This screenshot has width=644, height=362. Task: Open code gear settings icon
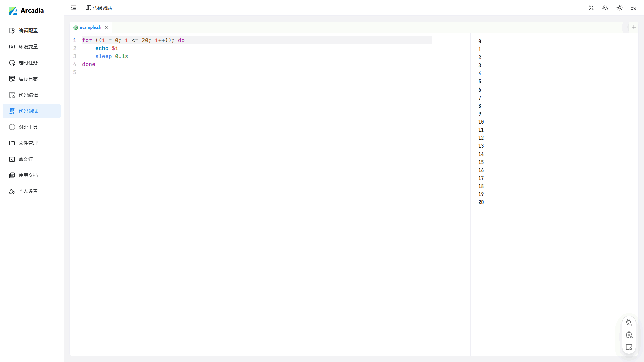pos(629,335)
